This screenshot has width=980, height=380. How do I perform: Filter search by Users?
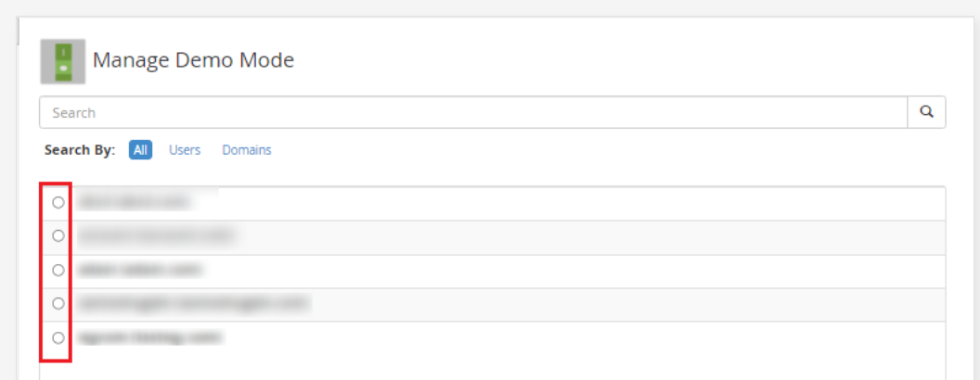[185, 149]
